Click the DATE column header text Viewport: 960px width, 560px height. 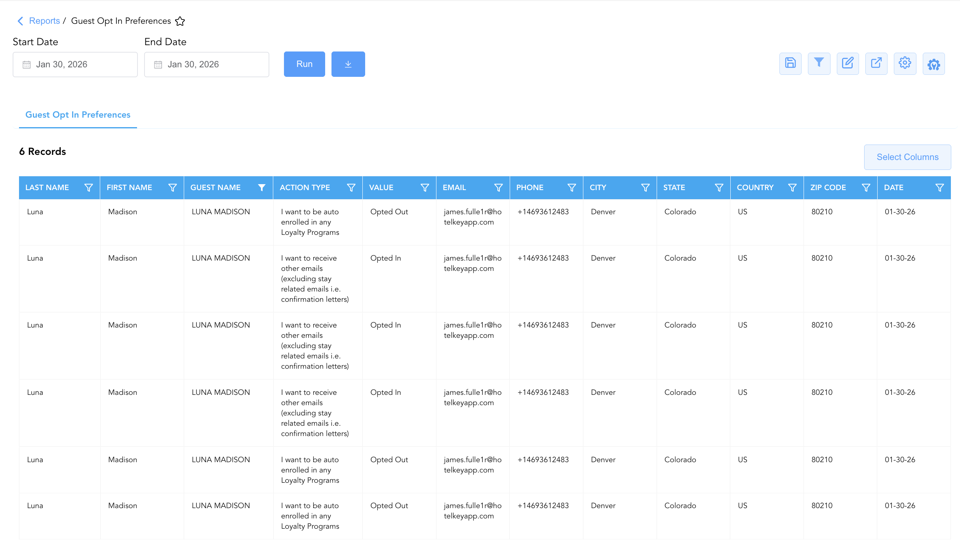(x=894, y=188)
